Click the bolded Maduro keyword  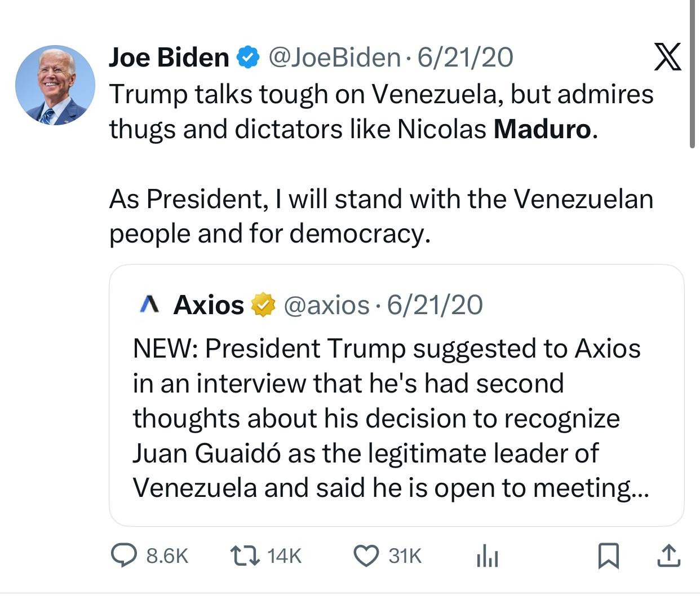click(x=542, y=129)
